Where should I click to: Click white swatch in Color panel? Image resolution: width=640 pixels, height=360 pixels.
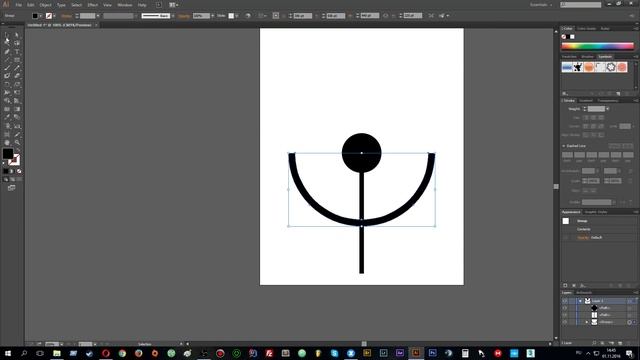[x=572, y=37]
